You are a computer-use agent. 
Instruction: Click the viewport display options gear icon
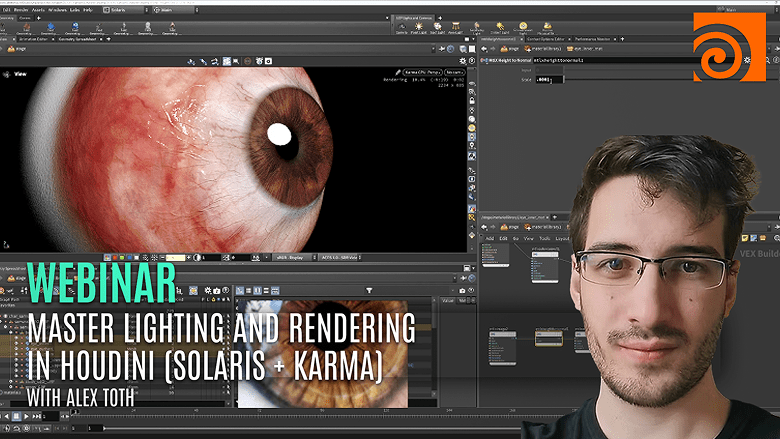pos(463,61)
